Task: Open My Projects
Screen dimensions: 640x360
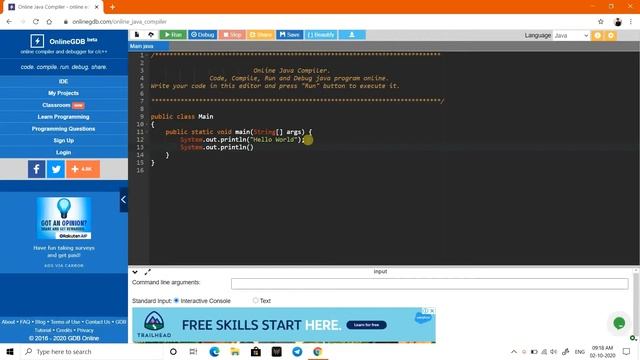Action: tap(63, 93)
